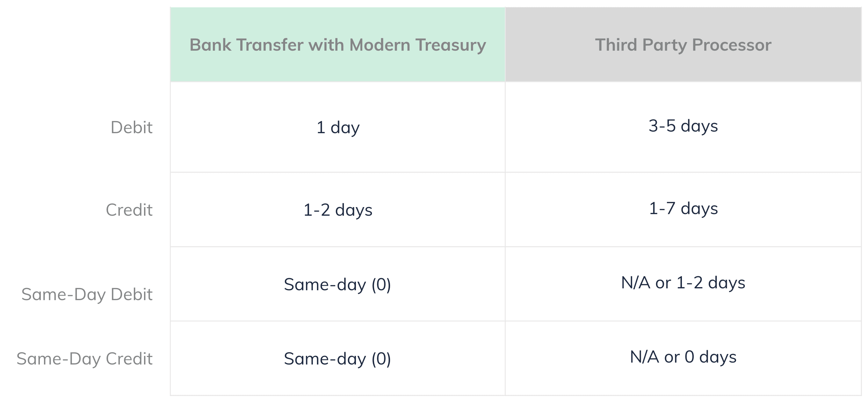The width and height of the screenshot is (868, 404).
Task: Select the "Same-Day Credit" row label
Action: [x=84, y=358]
